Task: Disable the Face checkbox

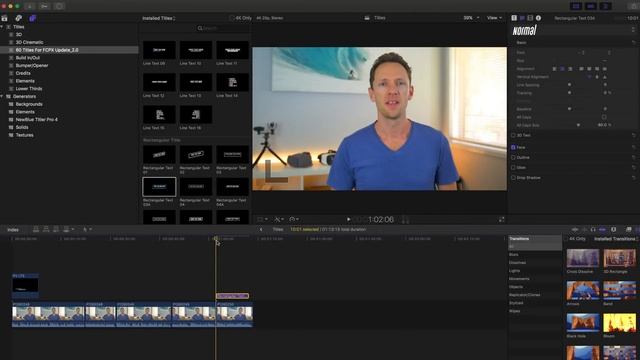Action: [x=513, y=147]
